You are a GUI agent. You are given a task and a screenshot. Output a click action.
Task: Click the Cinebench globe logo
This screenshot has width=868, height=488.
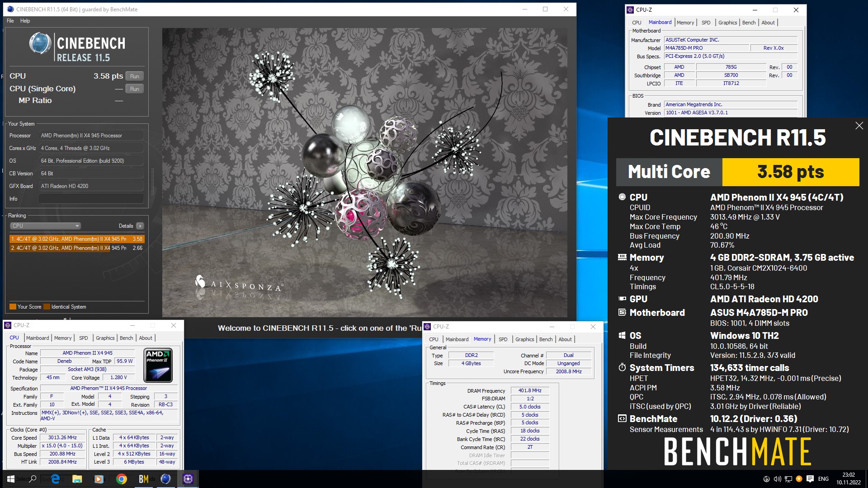tap(40, 44)
